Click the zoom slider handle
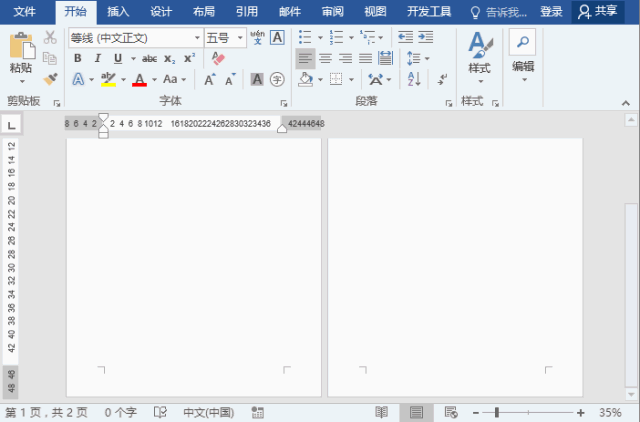The image size is (640, 422). [x=497, y=413]
